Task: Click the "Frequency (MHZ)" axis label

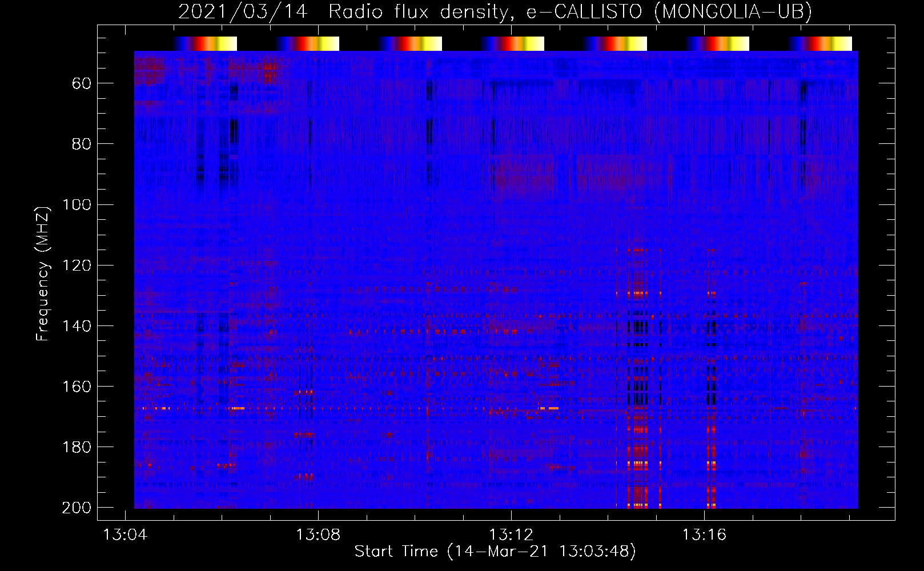Action: coord(43,274)
